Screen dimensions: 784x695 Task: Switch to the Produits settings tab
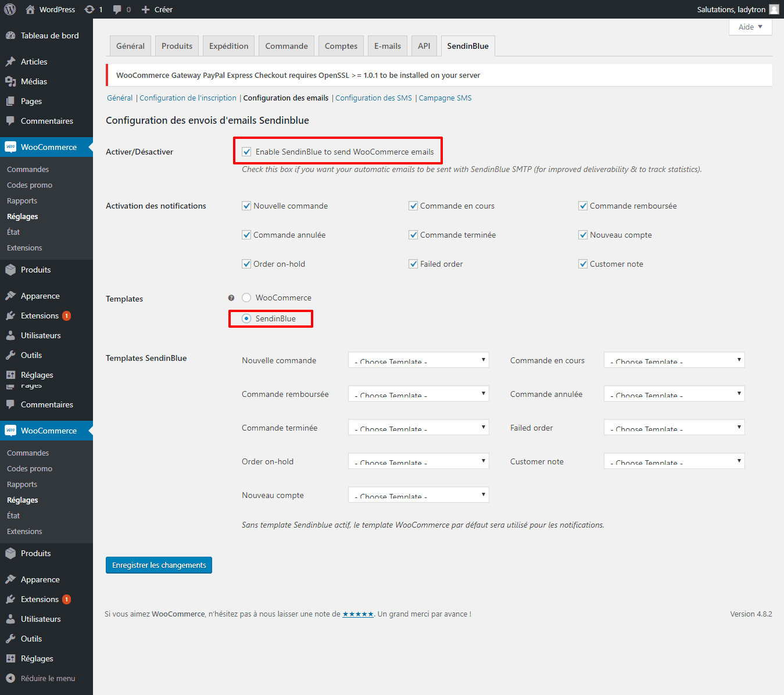point(177,46)
